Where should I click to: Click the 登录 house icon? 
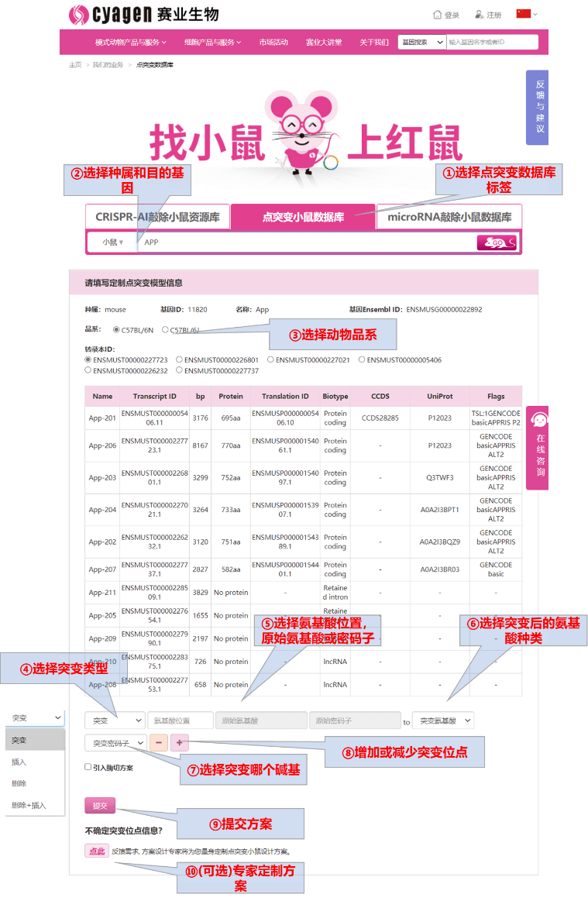pos(438,15)
